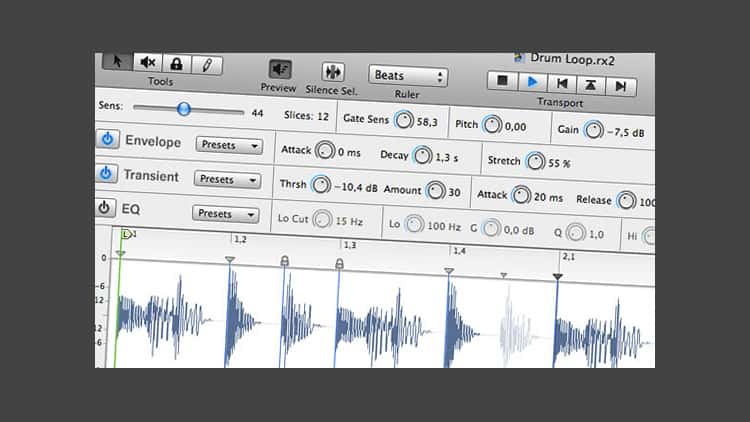The height and width of the screenshot is (422, 750).
Task: Click the EQ G gain knob
Action: click(x=491, y=228)
